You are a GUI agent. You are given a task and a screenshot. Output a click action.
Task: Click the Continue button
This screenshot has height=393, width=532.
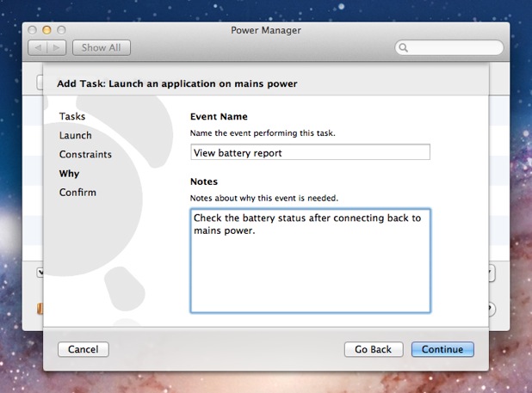(x=442, y=349)
